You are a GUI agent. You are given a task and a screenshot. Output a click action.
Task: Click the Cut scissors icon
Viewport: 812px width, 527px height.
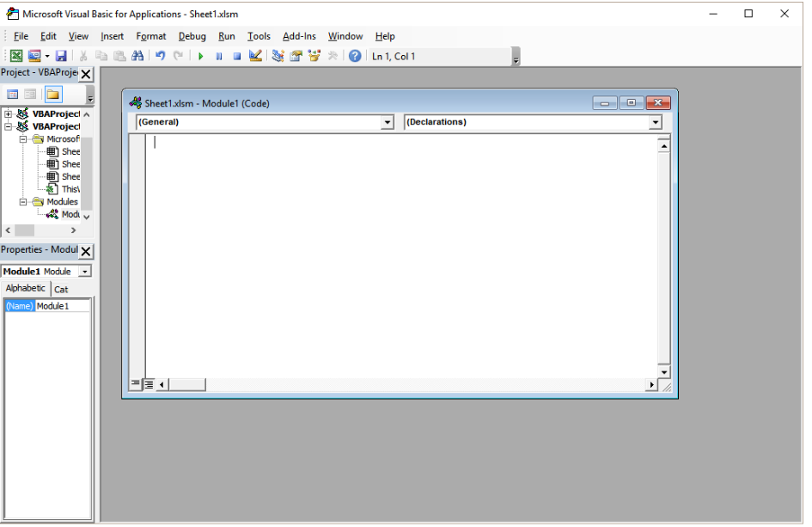(82, 56)
